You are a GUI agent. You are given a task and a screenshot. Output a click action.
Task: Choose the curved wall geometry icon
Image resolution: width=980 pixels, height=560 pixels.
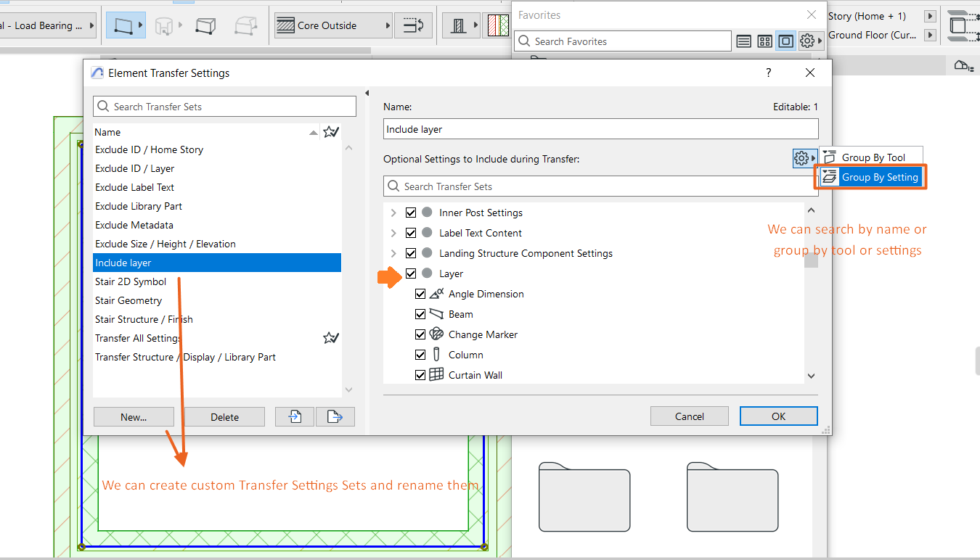point(165,26)
